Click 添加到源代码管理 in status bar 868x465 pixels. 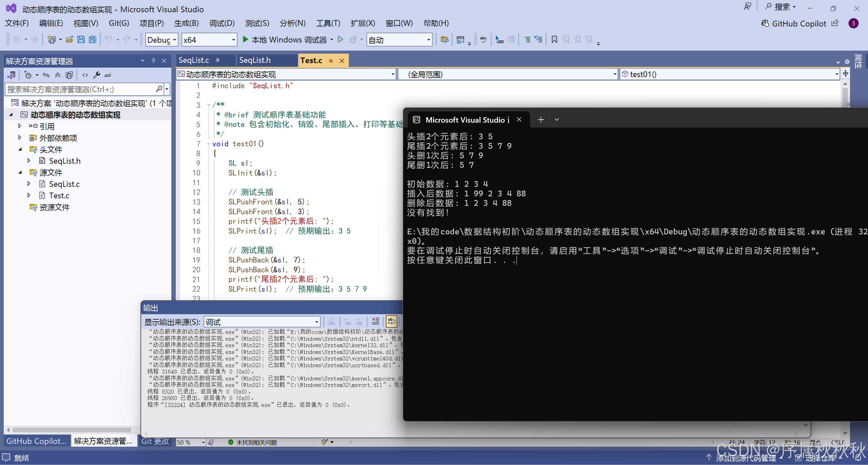pos(746,458)
